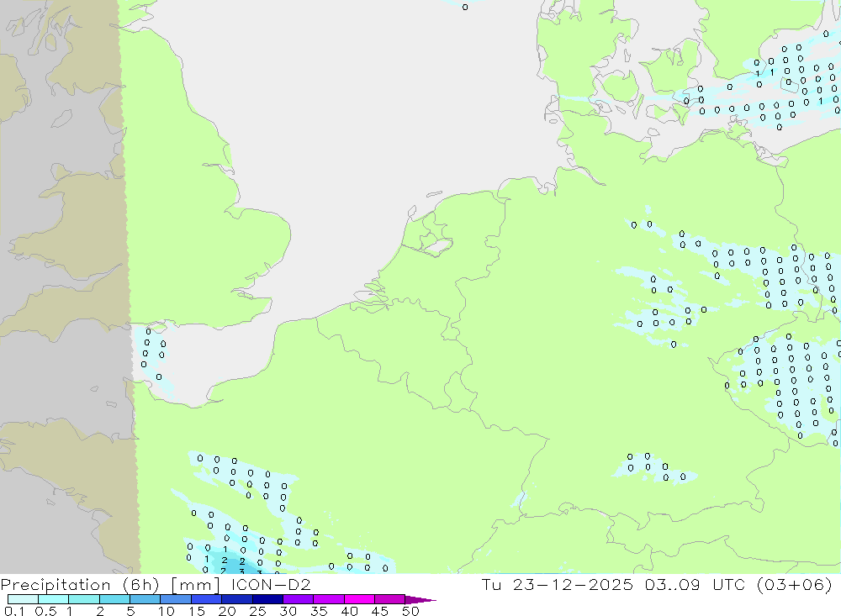Click the date "23-12-2025" text
The image size is (841, 616).
[572, 584]
